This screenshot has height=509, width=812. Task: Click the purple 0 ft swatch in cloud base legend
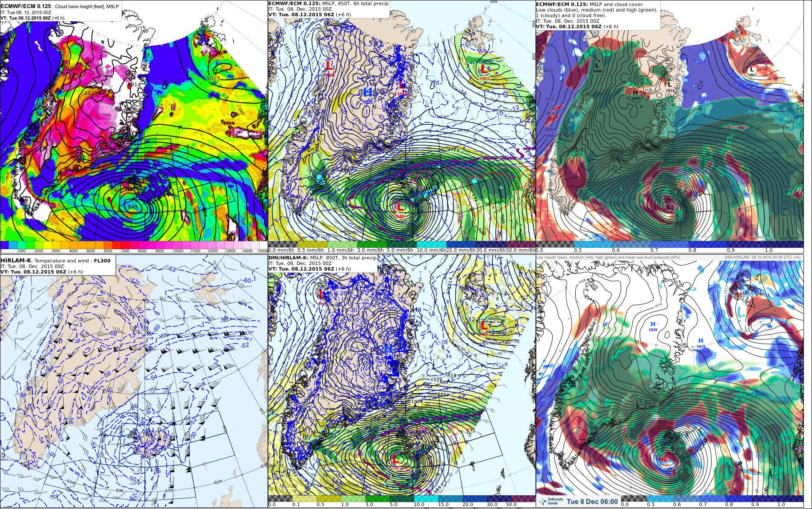click(x=4, y=244)
